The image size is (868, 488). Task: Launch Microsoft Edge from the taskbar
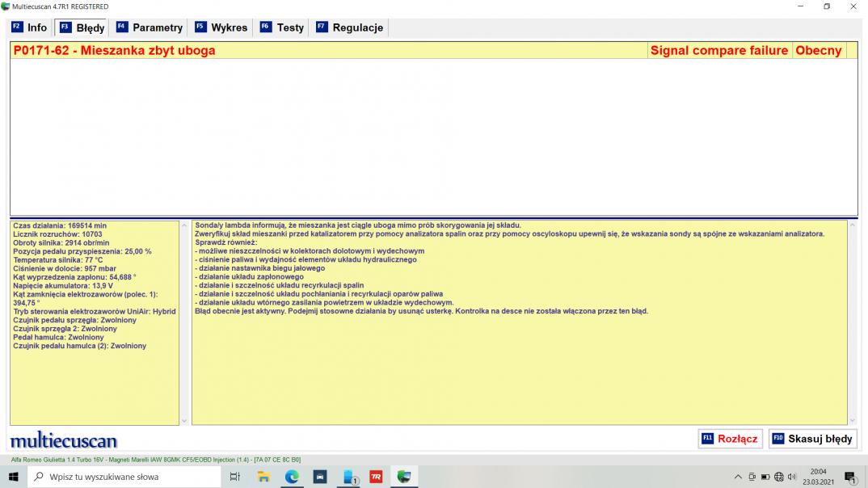click(292, 477)
